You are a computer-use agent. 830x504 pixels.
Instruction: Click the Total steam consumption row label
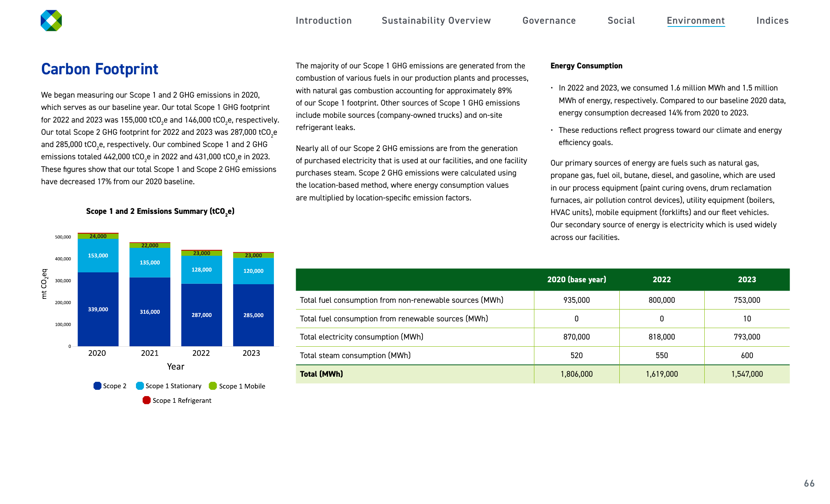pos(355,355)
